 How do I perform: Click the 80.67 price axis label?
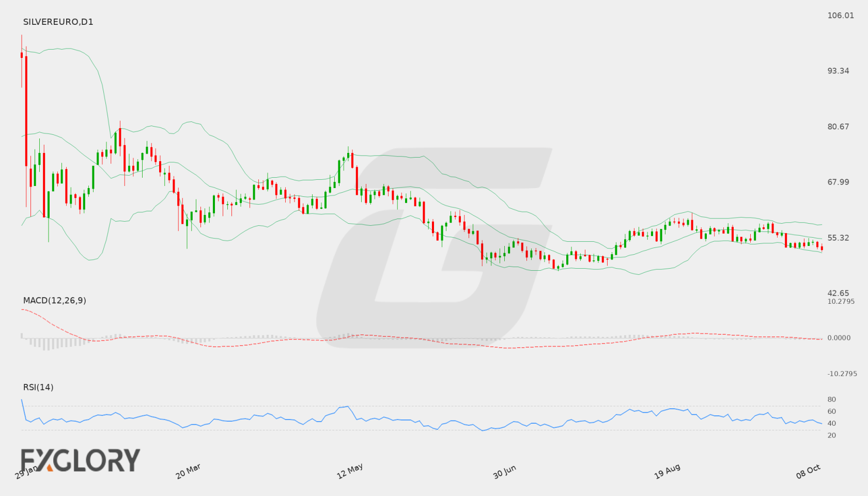[838, 127]
